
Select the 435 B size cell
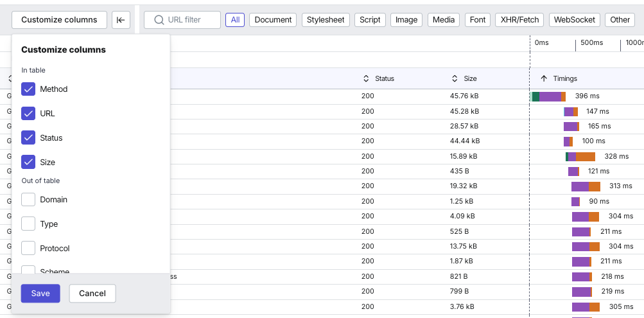tap(460, 171)
